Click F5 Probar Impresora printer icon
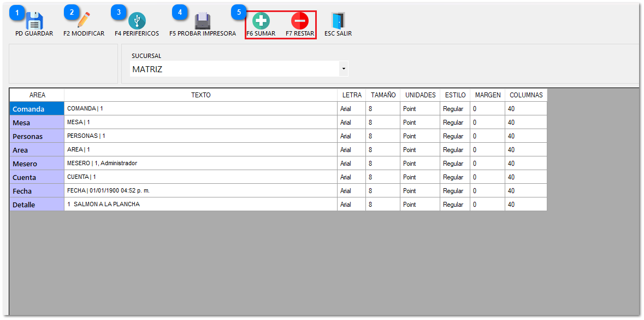The height and width of the screenshot is (320, 644). 203,21
